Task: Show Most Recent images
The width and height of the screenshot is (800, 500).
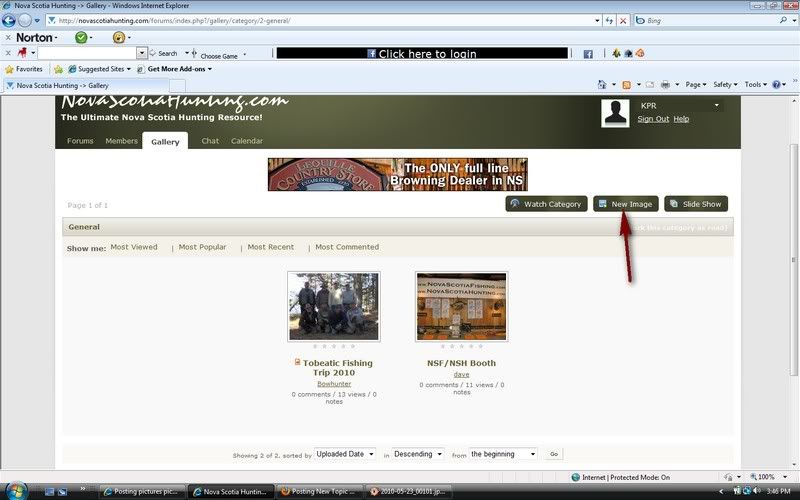Action: [270, 247]
